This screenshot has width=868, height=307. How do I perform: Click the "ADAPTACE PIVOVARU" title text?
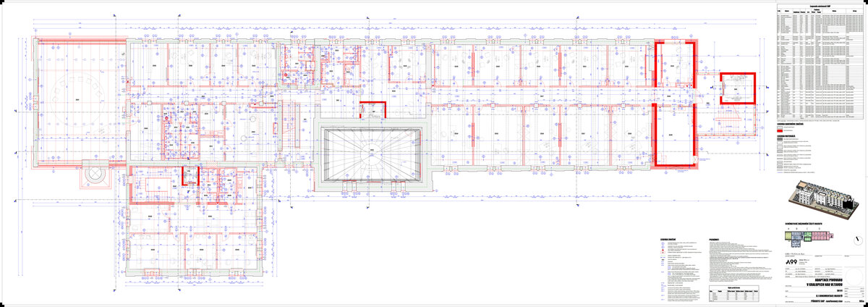pos(827,279)
